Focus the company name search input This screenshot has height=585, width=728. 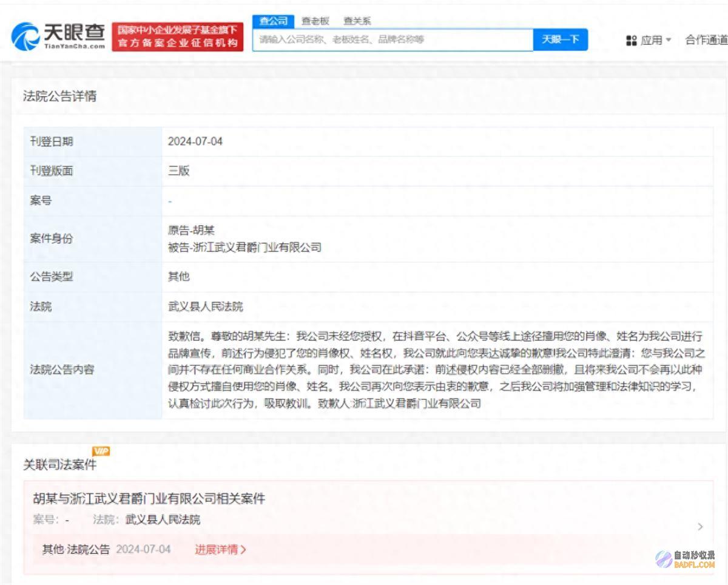click(393, 40)
